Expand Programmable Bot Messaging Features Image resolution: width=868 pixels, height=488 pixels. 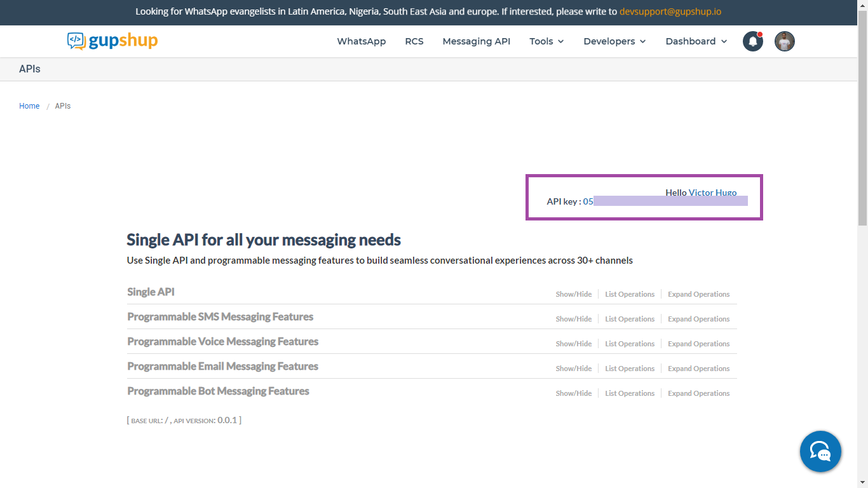(218, 391)
